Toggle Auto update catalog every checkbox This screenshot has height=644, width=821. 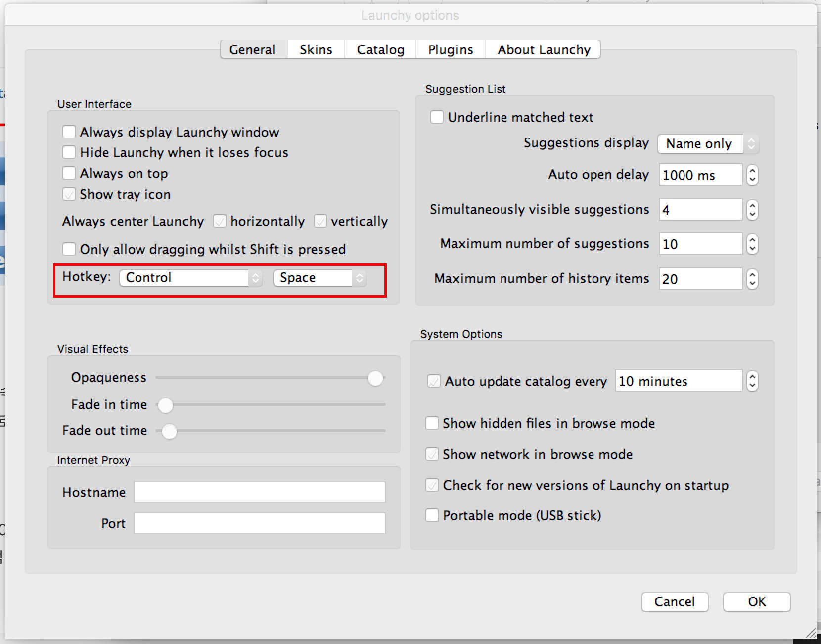coord(434,381)
